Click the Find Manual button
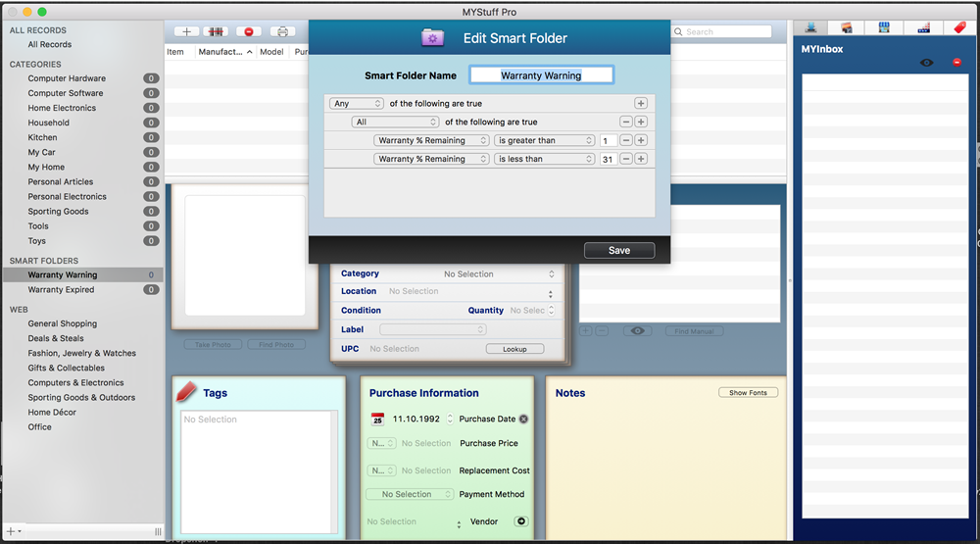 pos(694,331)
